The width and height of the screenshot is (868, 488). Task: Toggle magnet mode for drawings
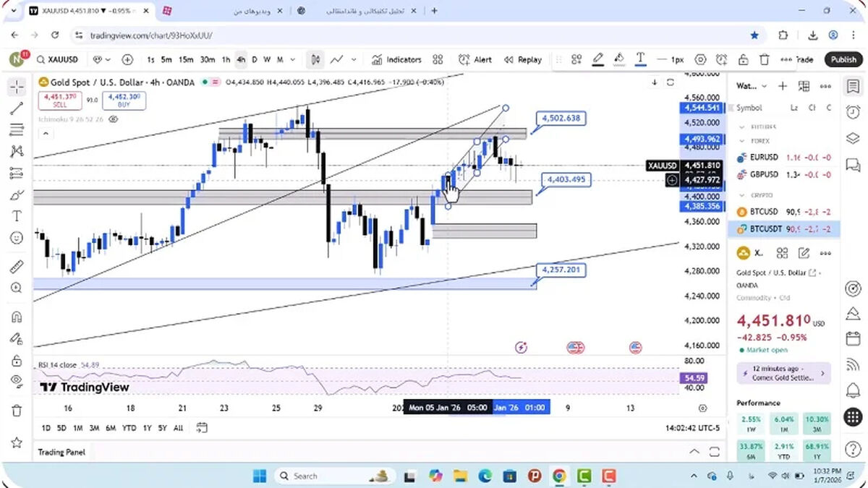point(17,317)
